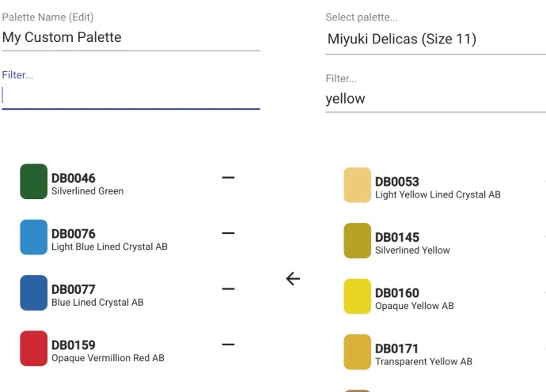
Task: Click the DB0053 Light Yellow Lined Crystal label
Action: coord(438,188)
